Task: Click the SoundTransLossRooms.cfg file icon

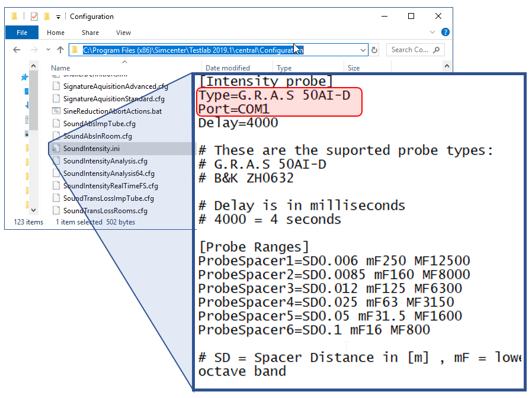Action: click(x=56, y=210)
